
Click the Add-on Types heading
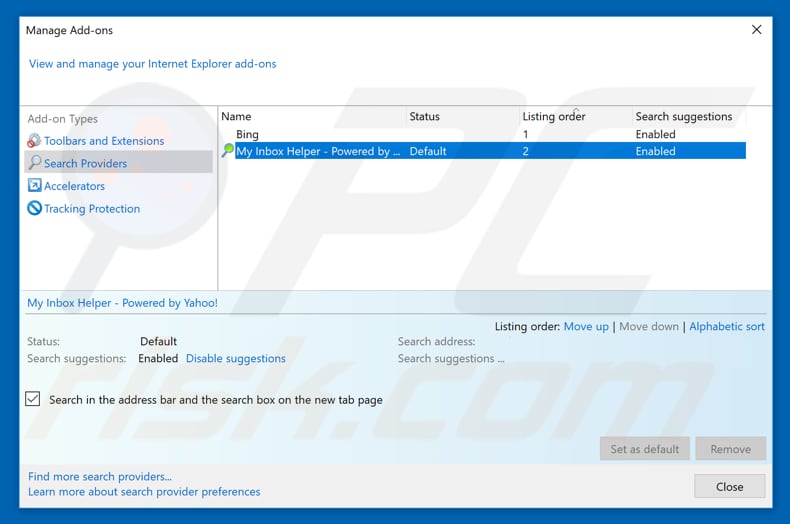coord(62,119)
